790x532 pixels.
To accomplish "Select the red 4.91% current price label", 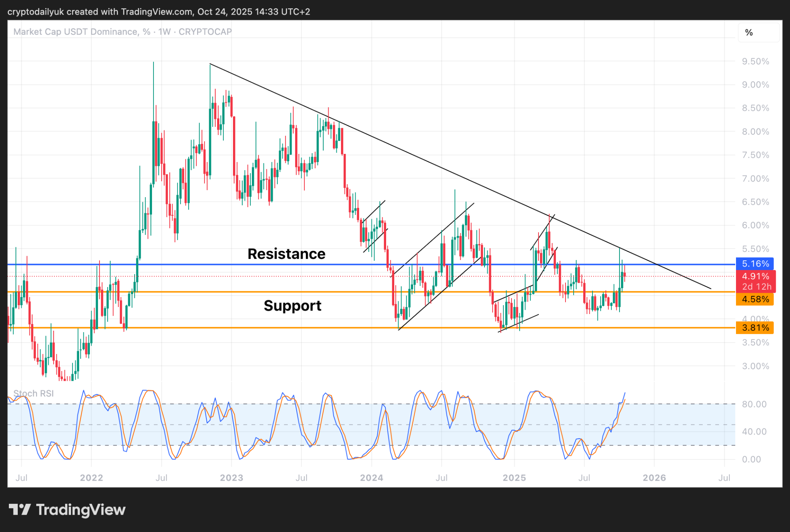I will 755,276.
